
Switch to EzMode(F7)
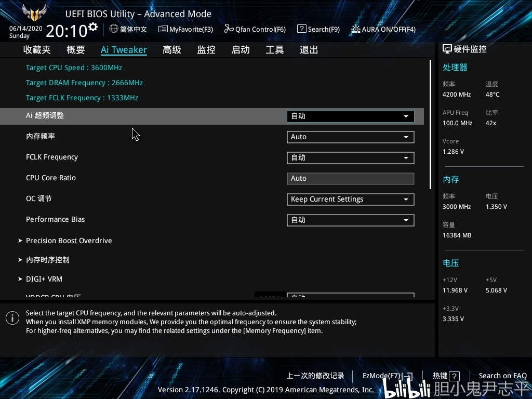point(388,376)
